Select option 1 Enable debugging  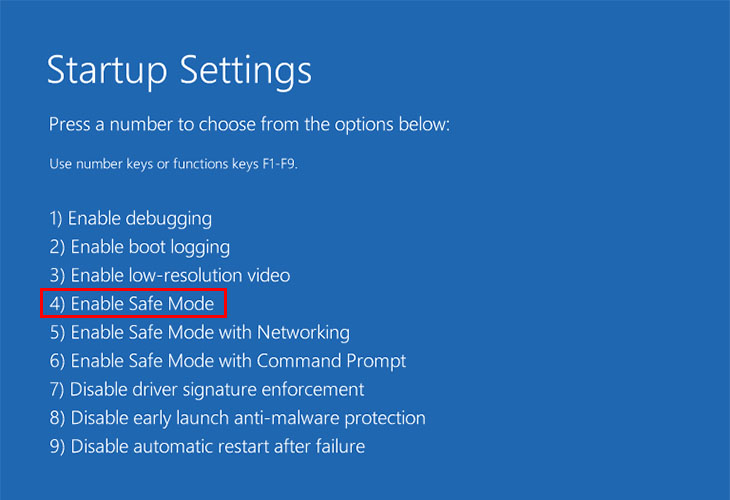[x=130, y=219]
